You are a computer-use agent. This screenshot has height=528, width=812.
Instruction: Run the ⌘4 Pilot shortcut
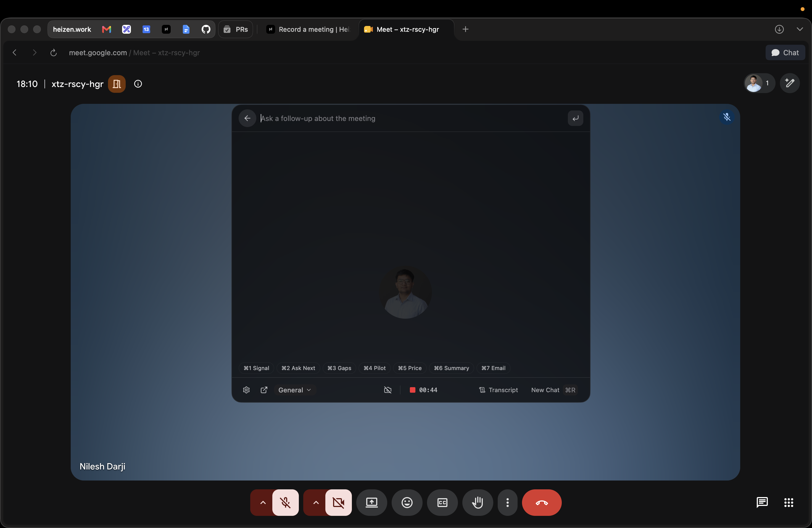[375, 368]
